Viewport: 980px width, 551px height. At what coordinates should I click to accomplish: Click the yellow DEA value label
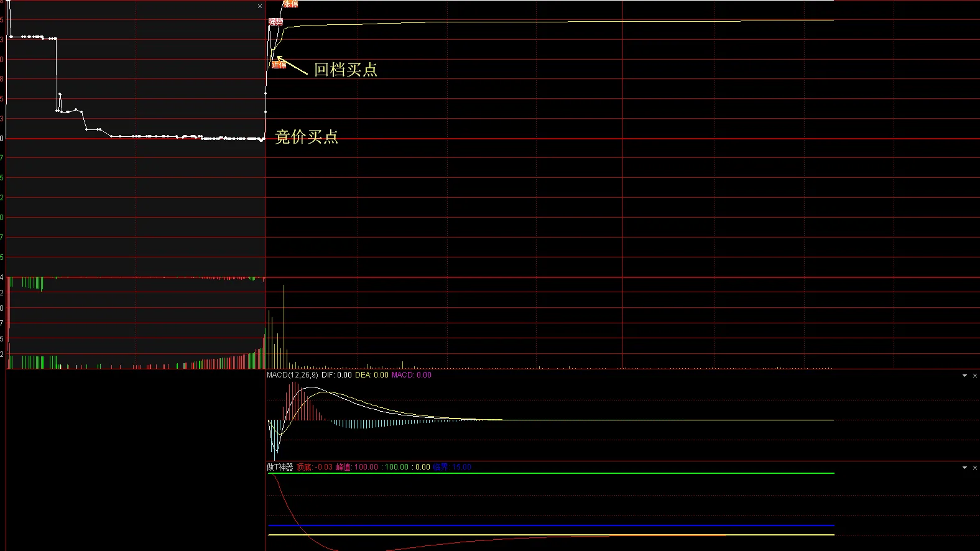[x=371, y=375]
